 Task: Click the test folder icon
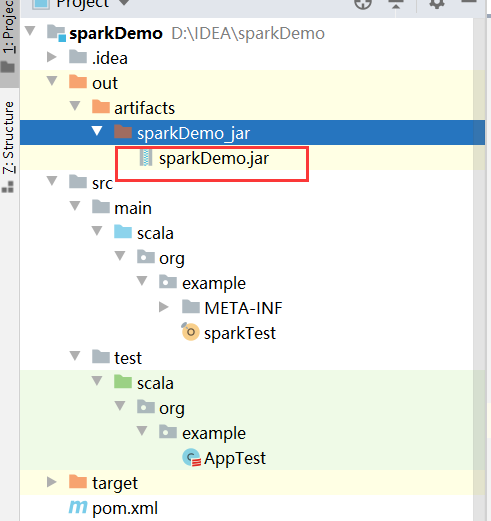point(101,357)
